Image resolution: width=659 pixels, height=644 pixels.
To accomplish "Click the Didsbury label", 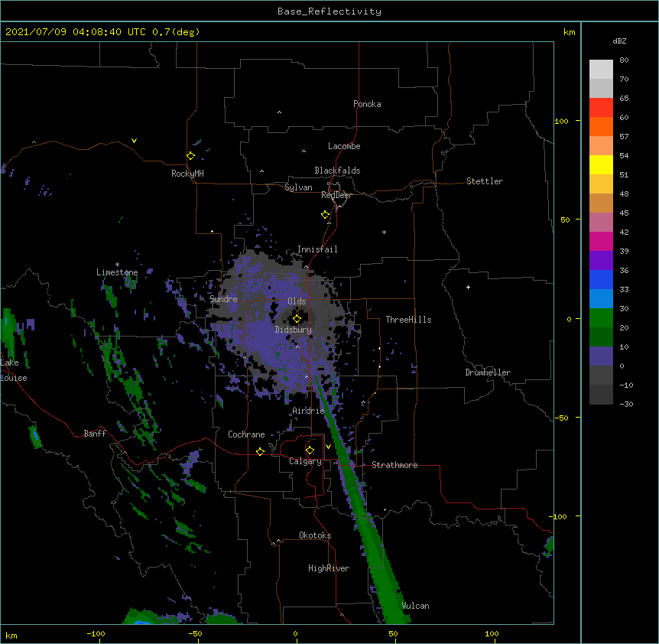I will click(x=294, y=330).
